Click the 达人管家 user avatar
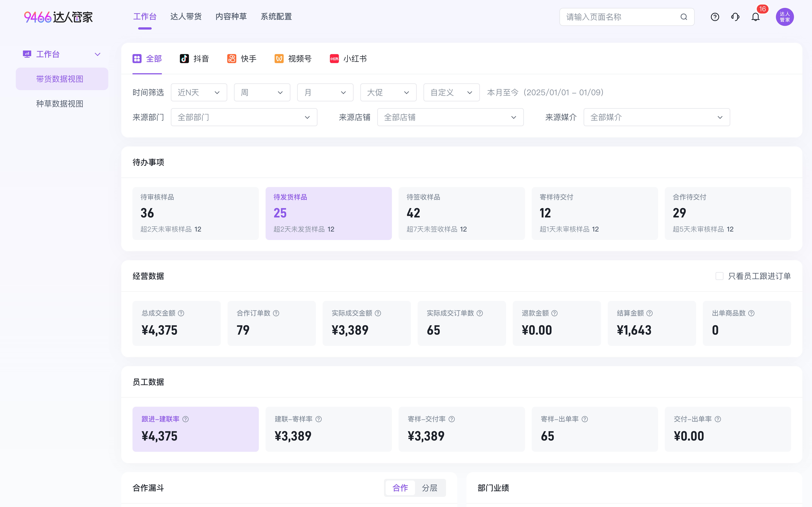 tap(785, 17)
